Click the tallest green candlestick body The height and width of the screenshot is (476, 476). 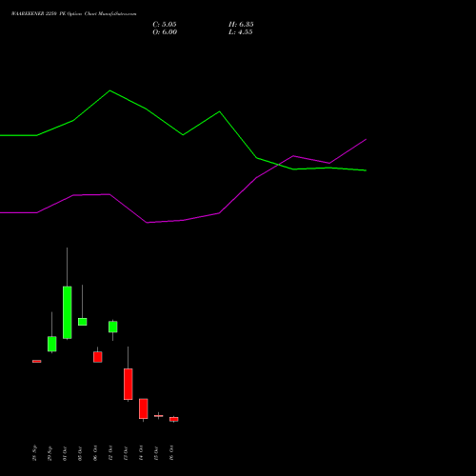tap(68, 312)
